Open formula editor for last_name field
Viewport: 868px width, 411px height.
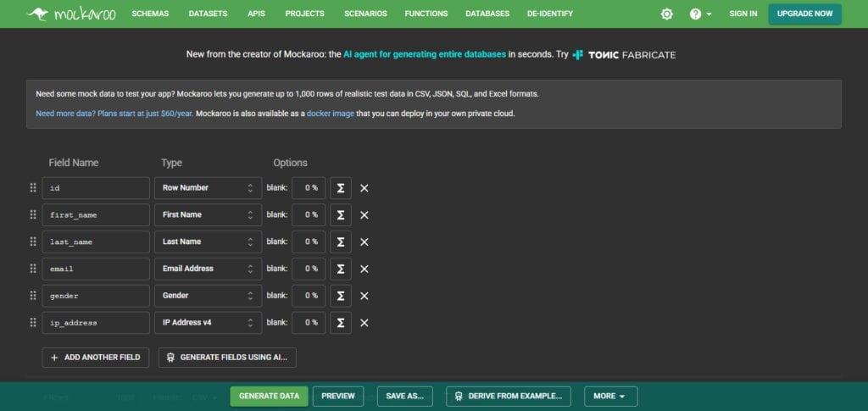tap(341, 242)
